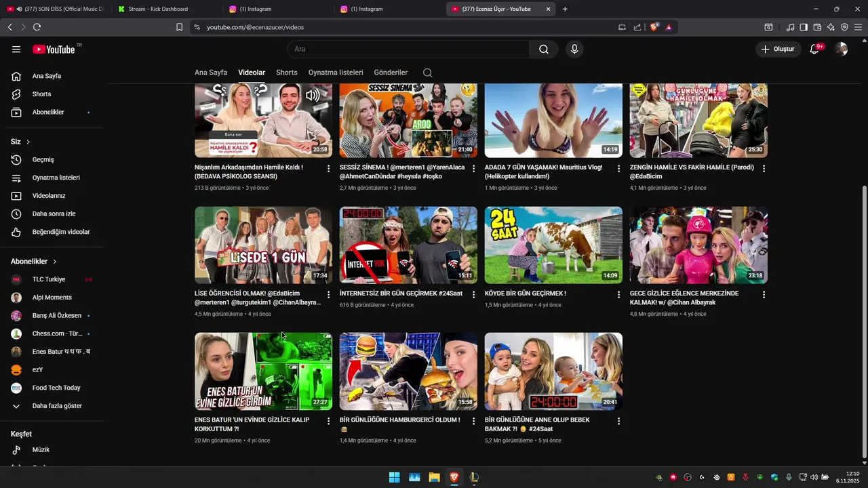Open the browser main menu
This screenshot has width=868, height=488.
tap(858, 27)
